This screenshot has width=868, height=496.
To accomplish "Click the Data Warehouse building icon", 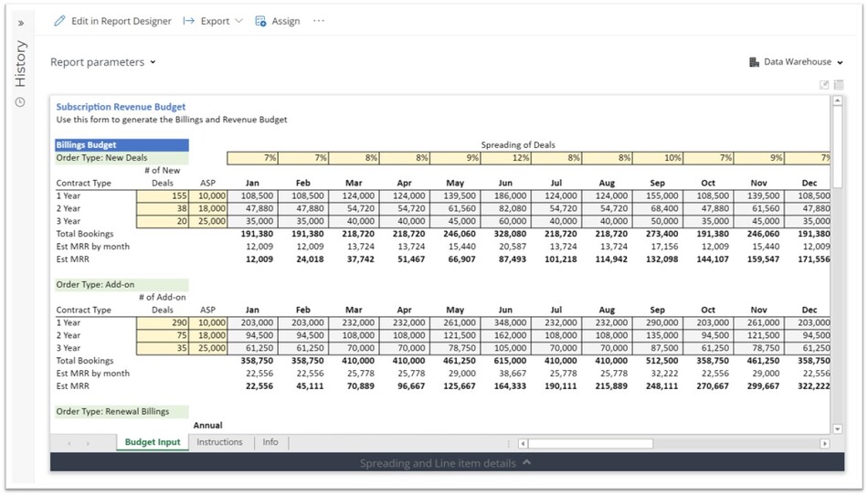I will pos(754,62).
